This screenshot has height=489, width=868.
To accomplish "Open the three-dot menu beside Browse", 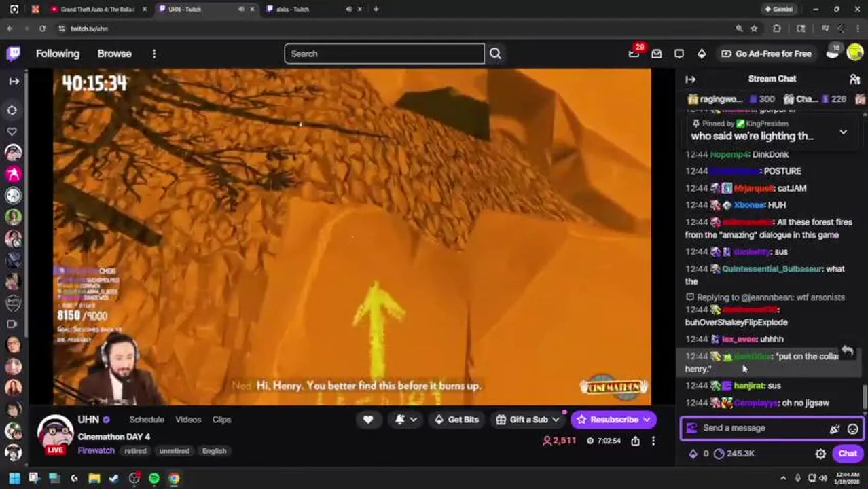I will 154,54.
